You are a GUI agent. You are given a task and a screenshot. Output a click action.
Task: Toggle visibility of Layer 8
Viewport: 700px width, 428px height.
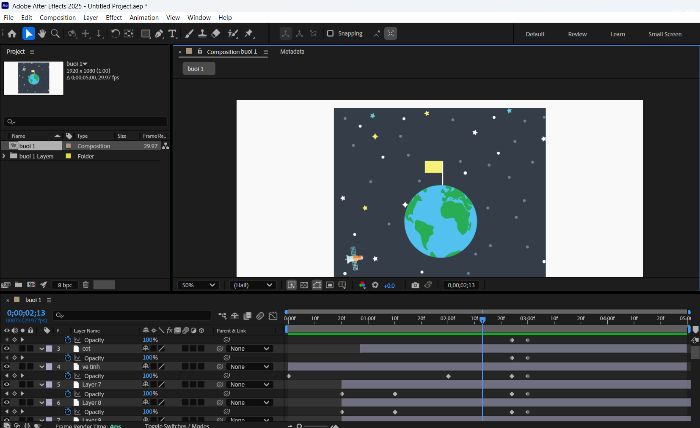tap(6, 403)
